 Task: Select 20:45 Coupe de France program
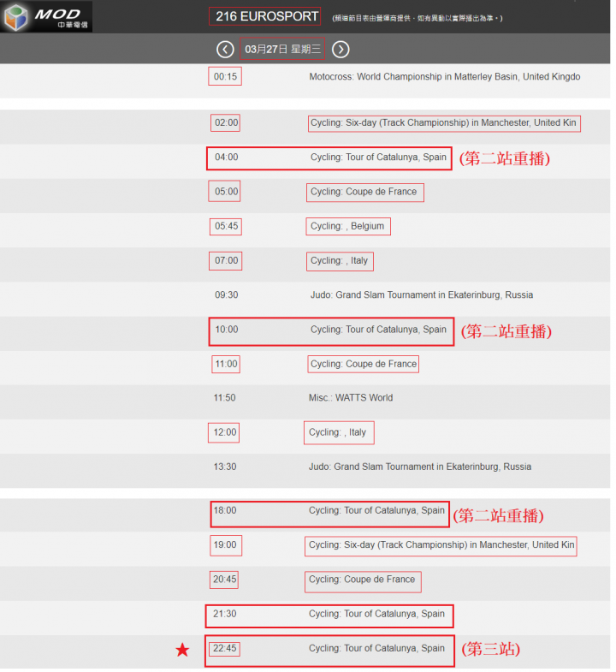point(305,583)
